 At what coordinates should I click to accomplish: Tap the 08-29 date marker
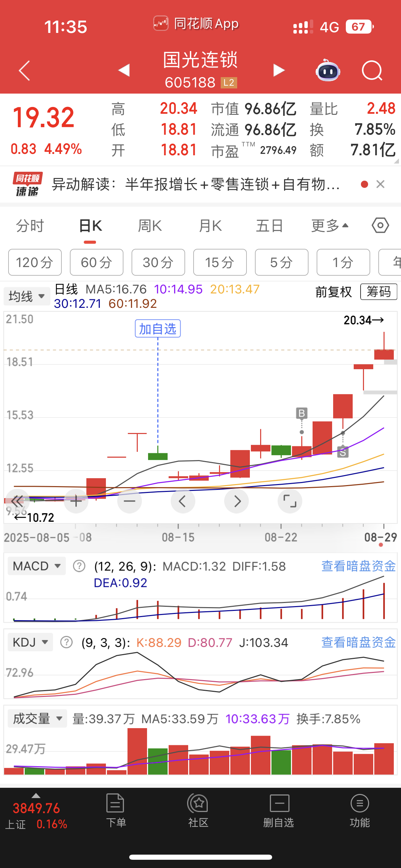coord(380,537)
